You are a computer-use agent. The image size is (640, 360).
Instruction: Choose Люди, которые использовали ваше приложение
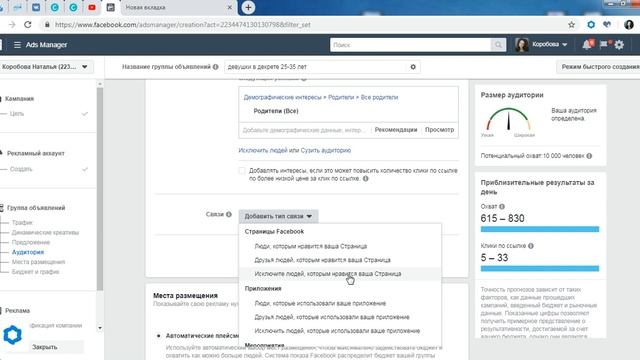tap(320, 303)
